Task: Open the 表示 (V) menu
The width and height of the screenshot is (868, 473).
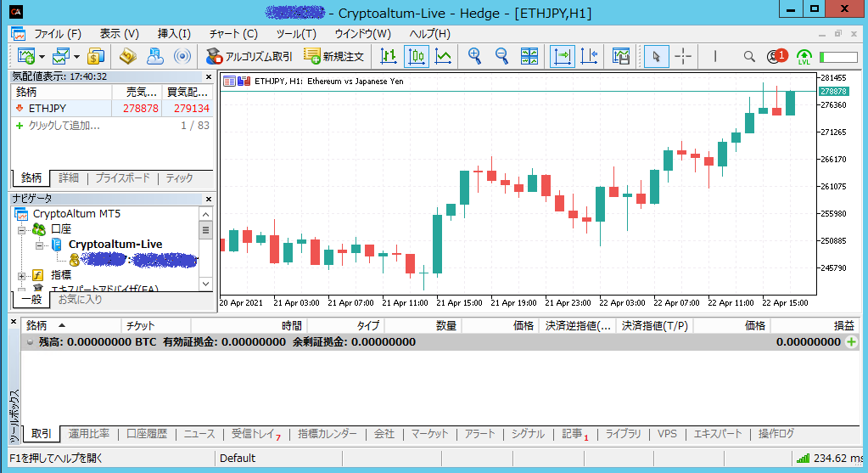Action: coord(119,34)
